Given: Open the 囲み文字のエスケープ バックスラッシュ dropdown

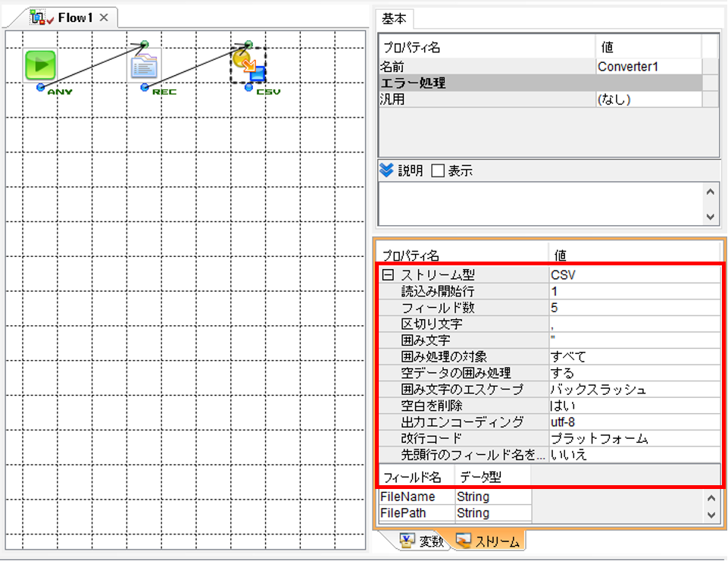Looking at the screenshot, I should click(x=634, y=389).
